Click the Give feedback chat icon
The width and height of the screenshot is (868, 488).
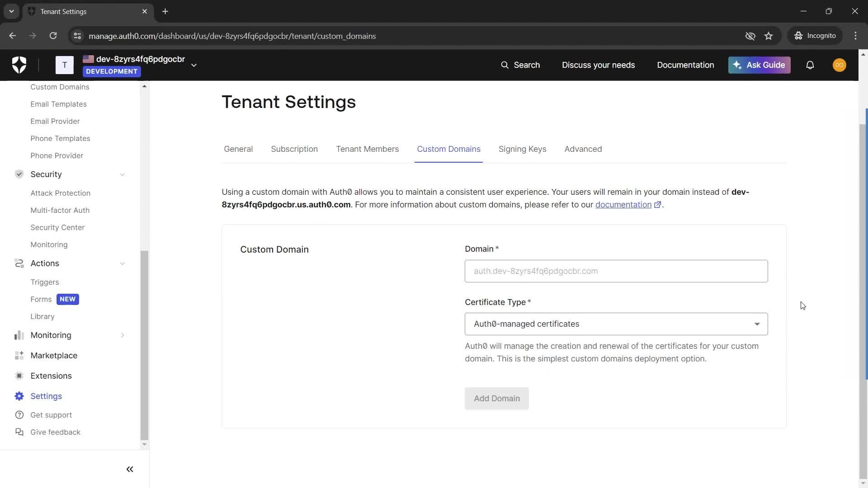pyautogui.click(x=19, y=432)
